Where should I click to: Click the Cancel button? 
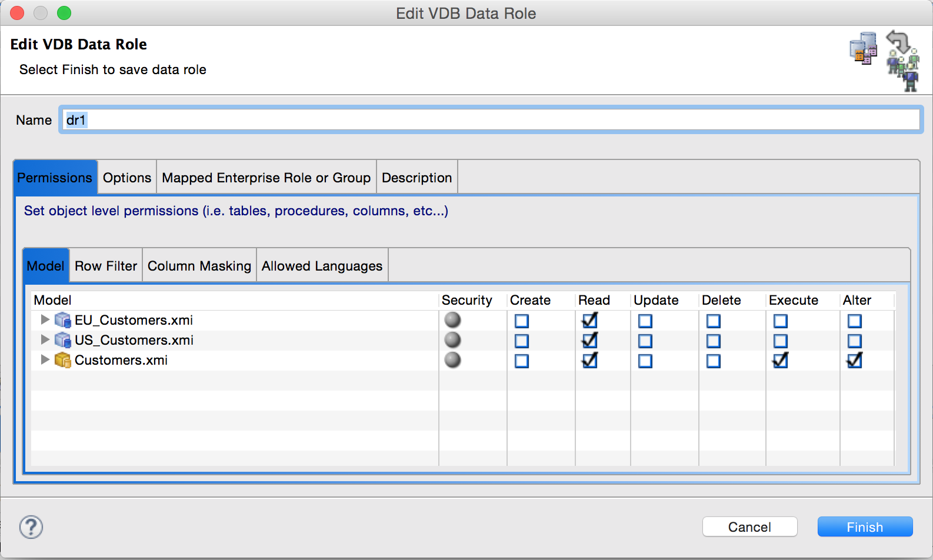point(749,527)
